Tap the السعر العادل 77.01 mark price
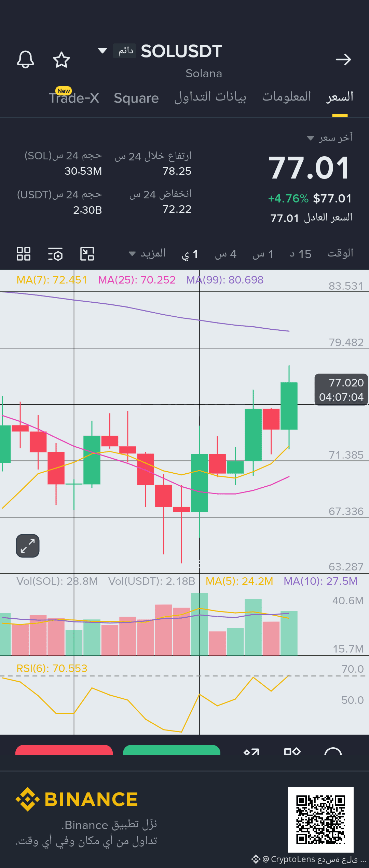 click(x=311, y=218)
